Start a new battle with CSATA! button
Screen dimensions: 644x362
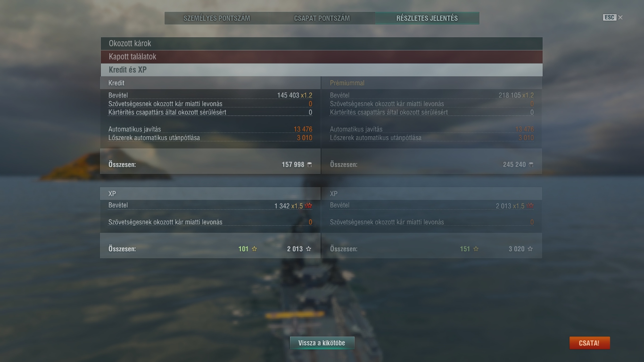coord(589,343)
